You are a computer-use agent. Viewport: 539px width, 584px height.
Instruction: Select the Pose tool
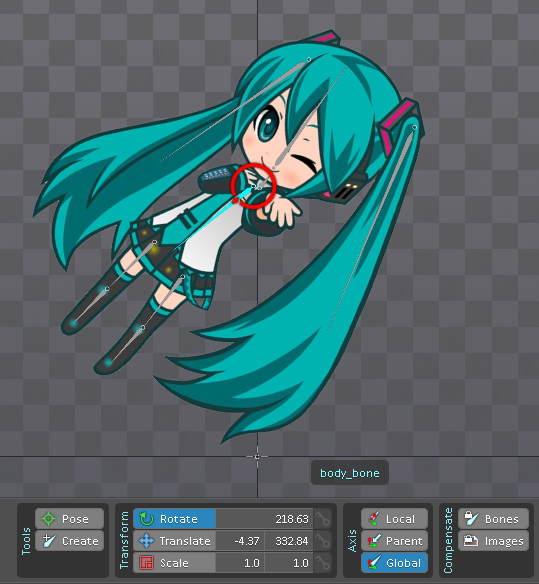(x=69, y=518)
